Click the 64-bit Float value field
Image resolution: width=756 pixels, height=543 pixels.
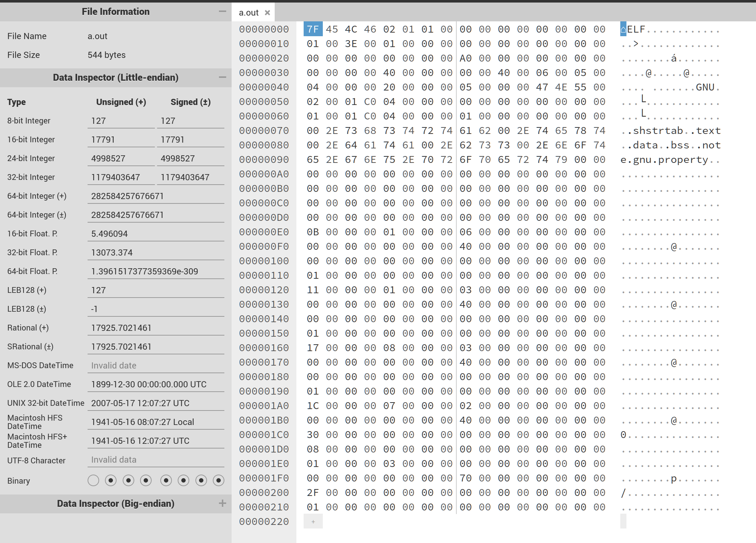pyautogui.click(x=156, y=271)
